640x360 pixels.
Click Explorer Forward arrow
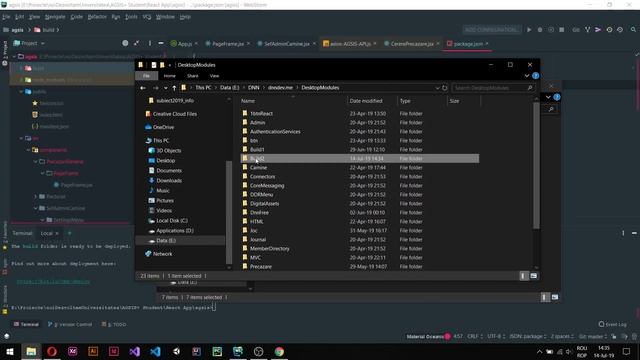pos(155,88)
